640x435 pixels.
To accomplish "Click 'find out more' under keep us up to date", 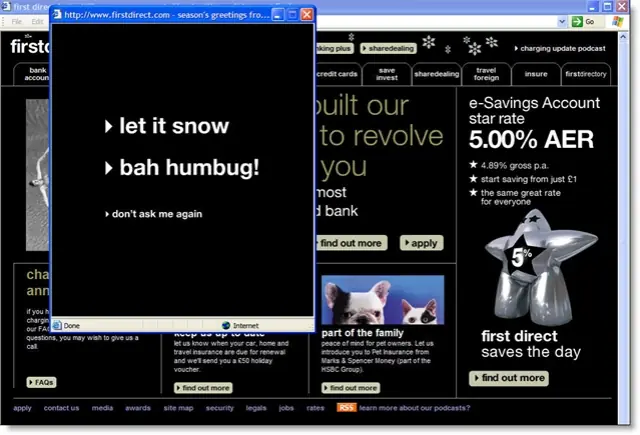I will 203,388.
